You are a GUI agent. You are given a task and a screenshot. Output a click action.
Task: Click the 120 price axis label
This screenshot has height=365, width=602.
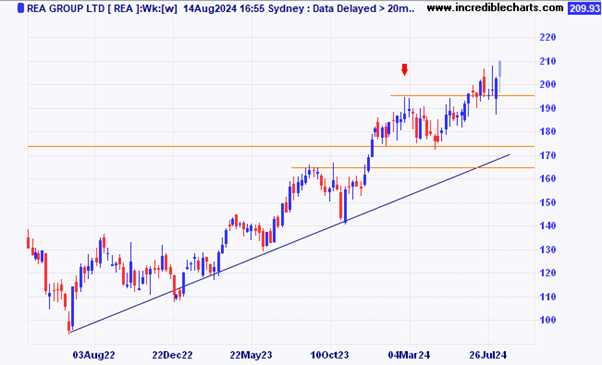pos(547,273)
